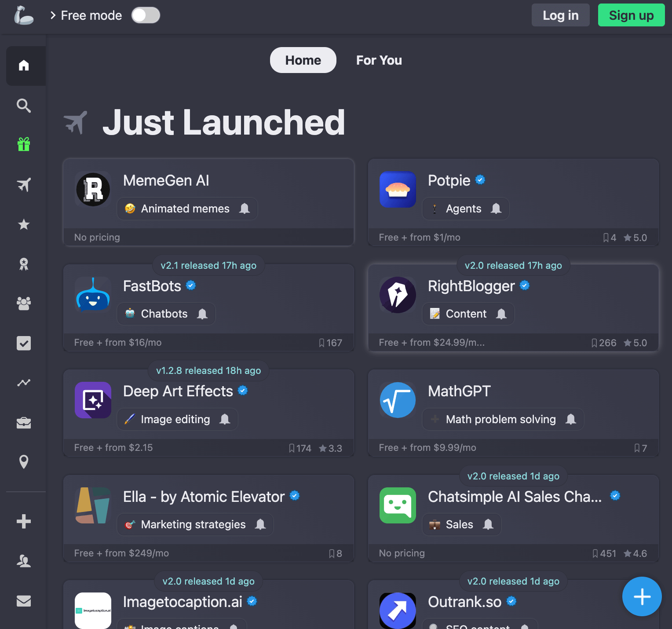This screenshot has height=629, width=672.
Task: Open the user profile sidebar icon
Action: point(24,561)
